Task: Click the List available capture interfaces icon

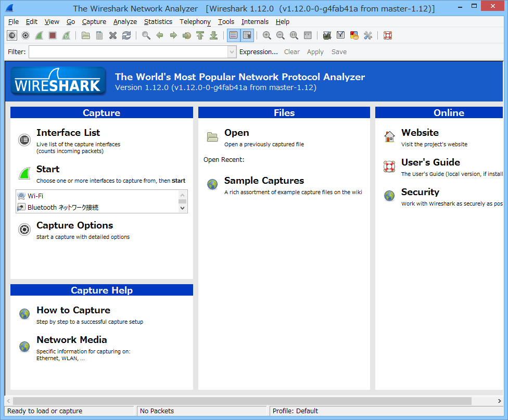Action: click(11, 35)
